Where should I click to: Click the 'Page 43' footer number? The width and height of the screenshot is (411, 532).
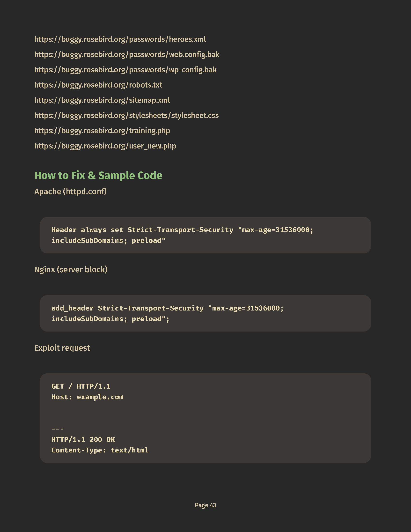pos(205,505)
